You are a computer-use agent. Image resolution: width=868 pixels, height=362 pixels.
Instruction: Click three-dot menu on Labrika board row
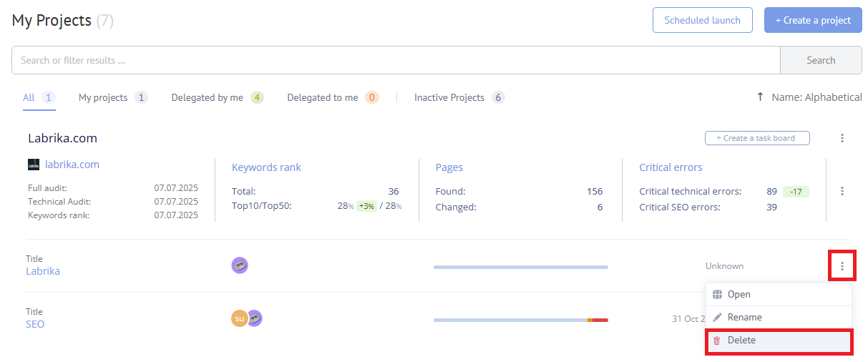click(842, 266)
